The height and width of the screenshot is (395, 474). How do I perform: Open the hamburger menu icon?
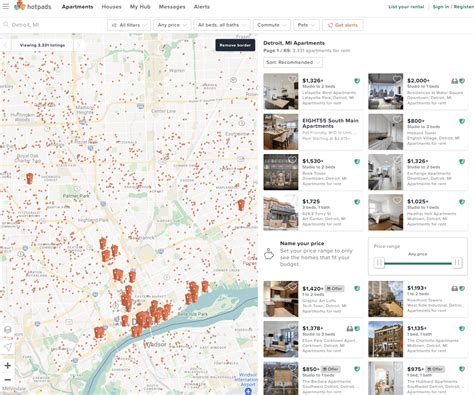6,6
